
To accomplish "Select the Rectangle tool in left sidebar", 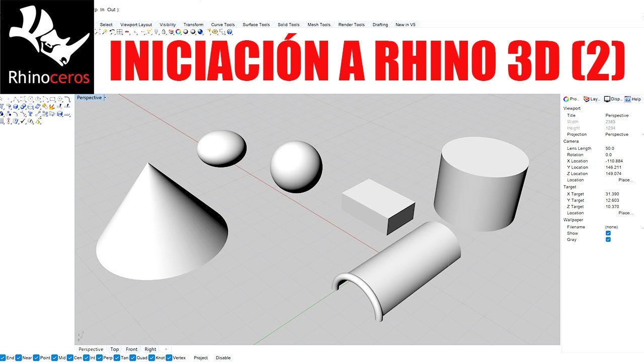I will pyautogui.click(x=52, y=99).
